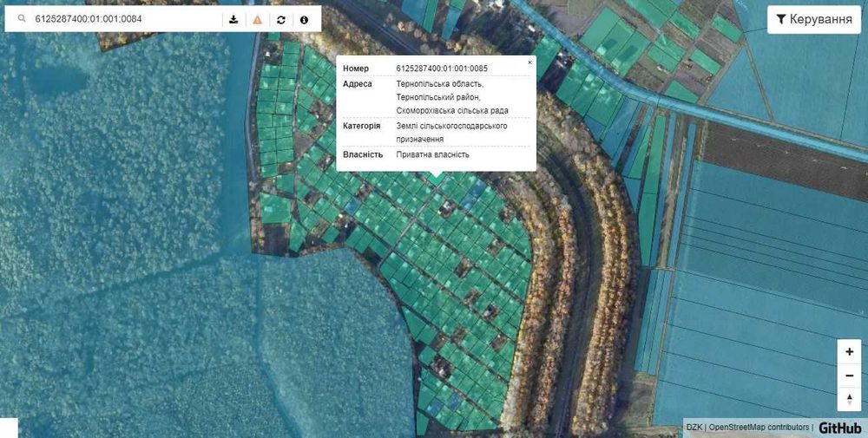This screenshot has width=868, height=438.
Task: Click Тернопільська область address line
Action: (440, 84)
